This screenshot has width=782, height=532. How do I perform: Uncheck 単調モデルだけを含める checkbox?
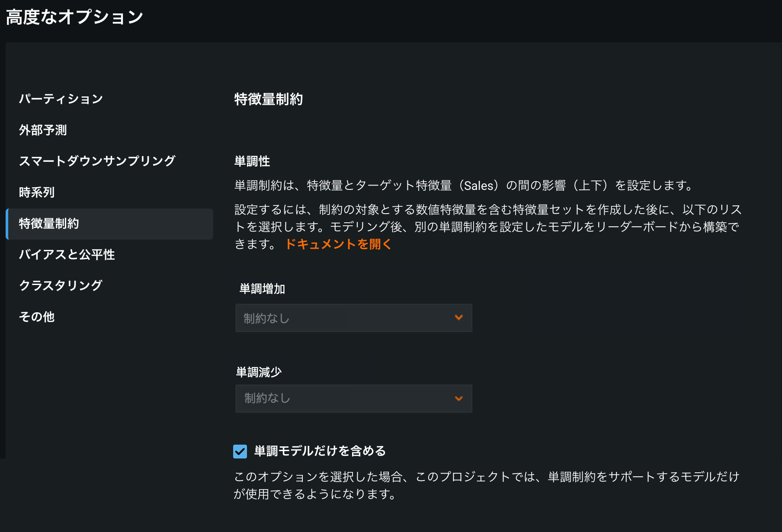(x=240, y=452)
